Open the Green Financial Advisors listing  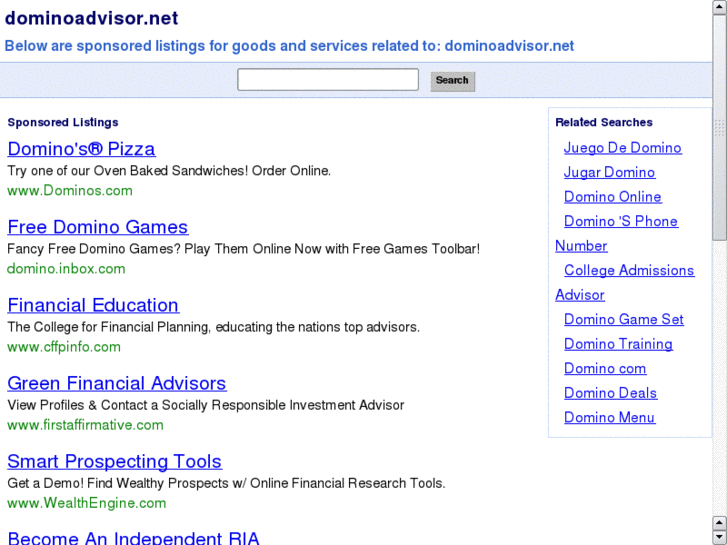117,383
